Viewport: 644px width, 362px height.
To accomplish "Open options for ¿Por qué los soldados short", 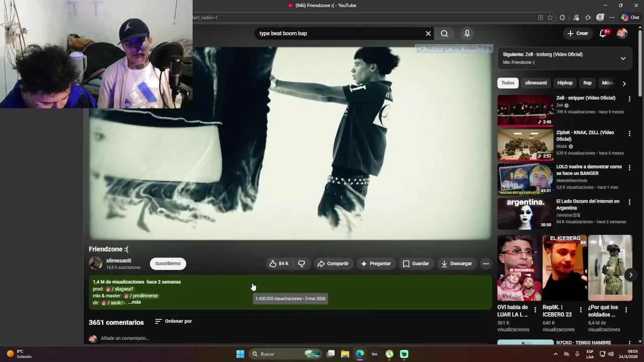I will tap(626, 310).
